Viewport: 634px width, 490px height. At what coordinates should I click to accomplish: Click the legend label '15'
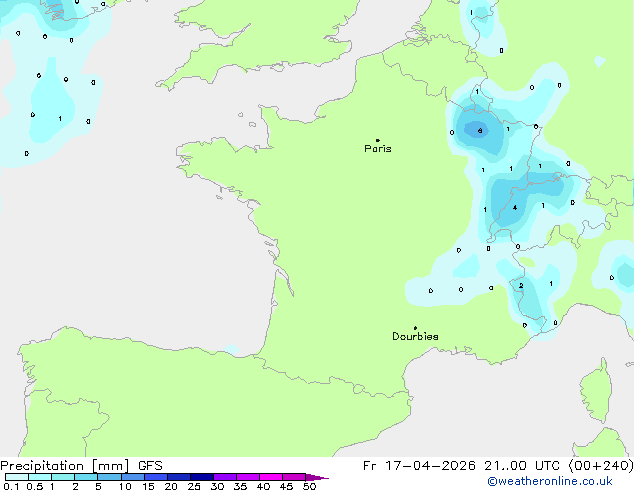point(148,486)
